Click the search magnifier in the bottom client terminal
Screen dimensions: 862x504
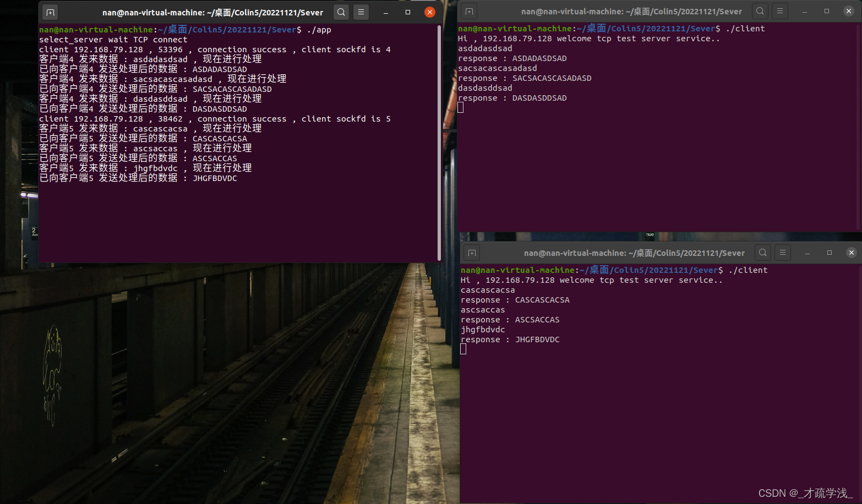click(762, 253)
